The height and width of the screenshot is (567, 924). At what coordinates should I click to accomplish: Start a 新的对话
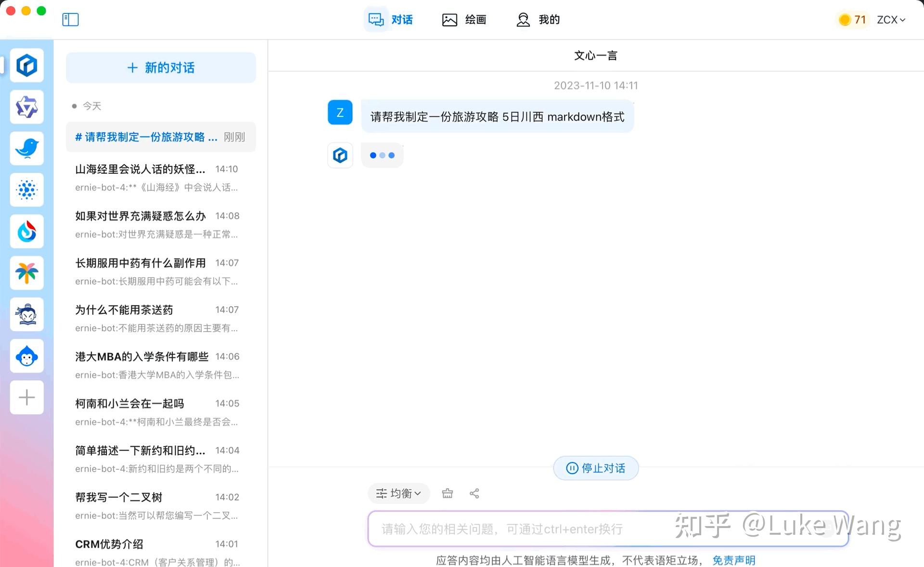coord(161,68)
